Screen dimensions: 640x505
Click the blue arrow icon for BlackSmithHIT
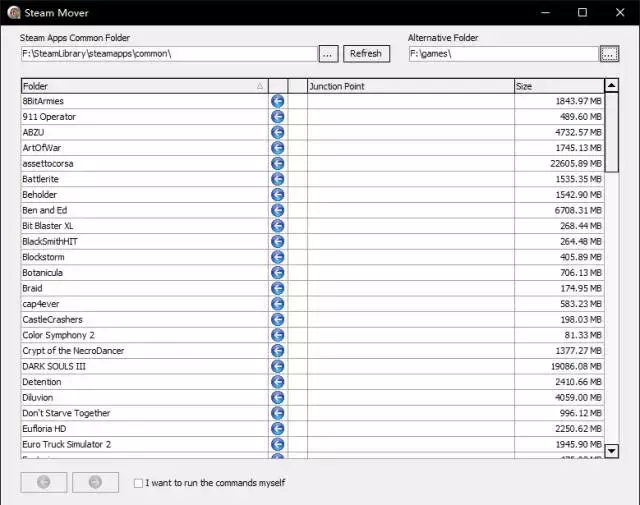[278, 242]
